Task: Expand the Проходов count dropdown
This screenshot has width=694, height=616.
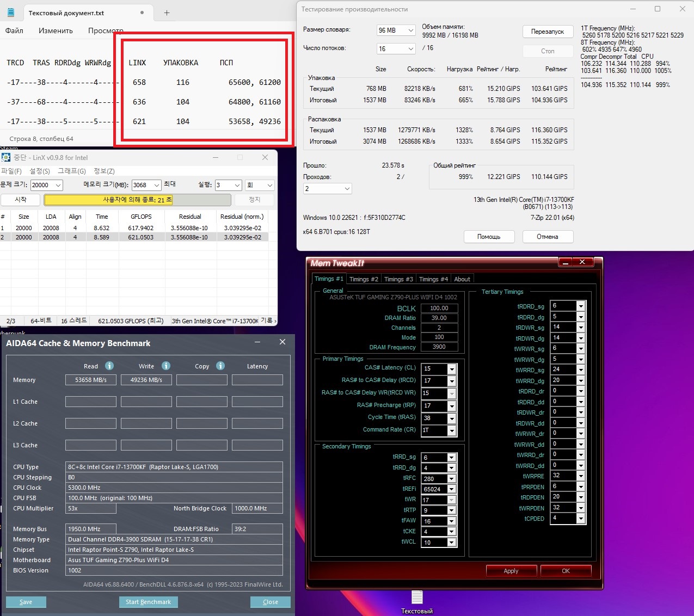Action: (347, 188)
